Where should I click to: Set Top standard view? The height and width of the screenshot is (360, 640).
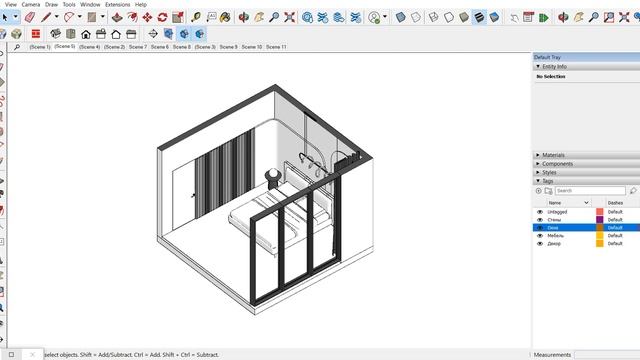click(x=71, y=34)
